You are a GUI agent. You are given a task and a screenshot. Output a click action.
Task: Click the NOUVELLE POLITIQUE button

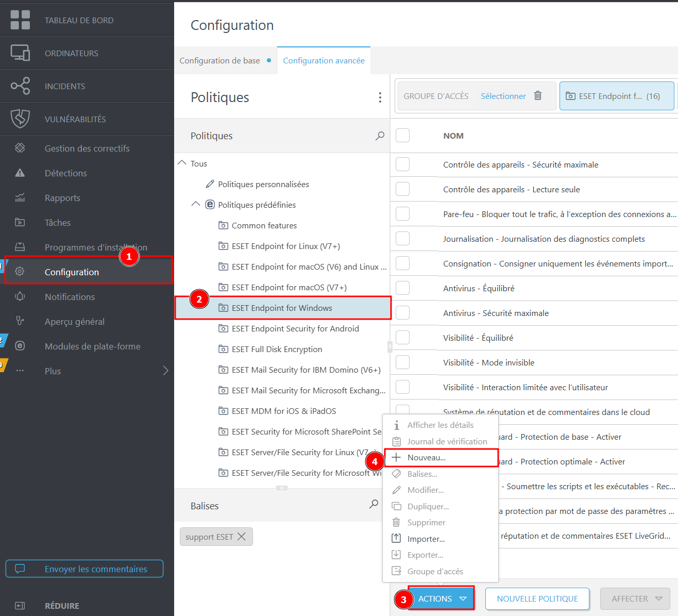point(537,598)
